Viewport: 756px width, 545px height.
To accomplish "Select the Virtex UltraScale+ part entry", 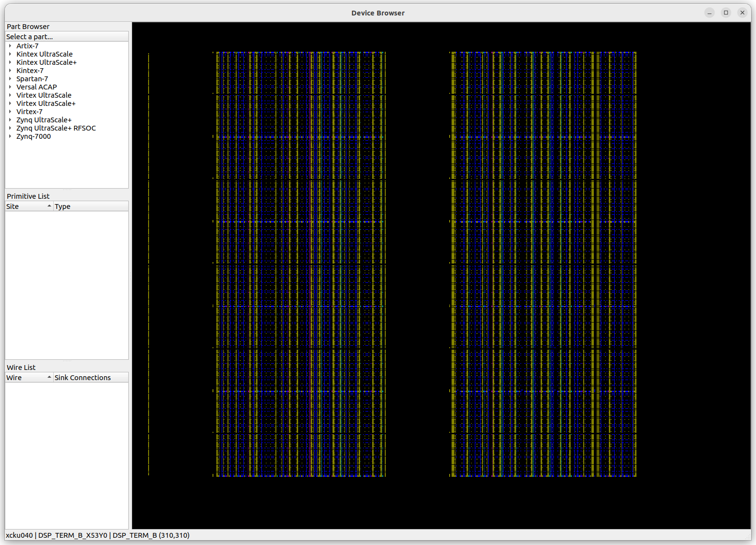I will [45, 103].
